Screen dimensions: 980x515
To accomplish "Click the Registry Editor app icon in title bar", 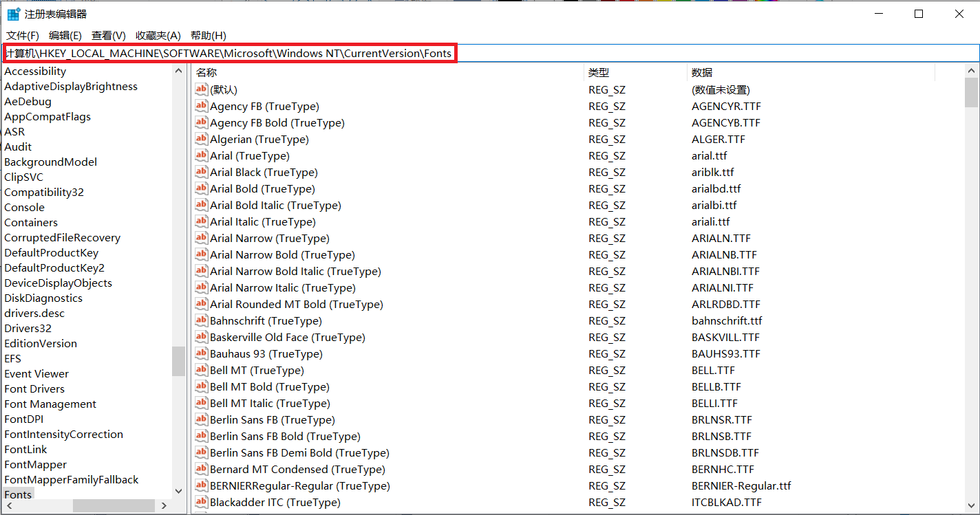I will 13,14.
